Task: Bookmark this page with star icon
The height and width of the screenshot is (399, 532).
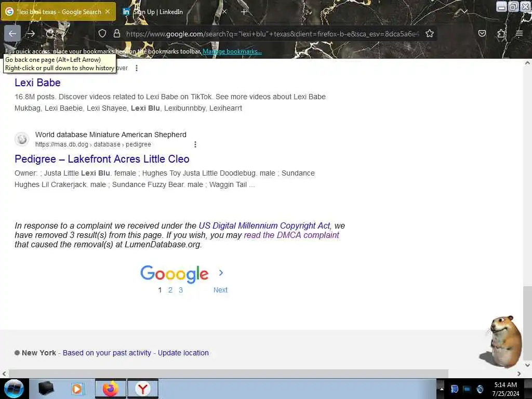Action: click(430, 33)
